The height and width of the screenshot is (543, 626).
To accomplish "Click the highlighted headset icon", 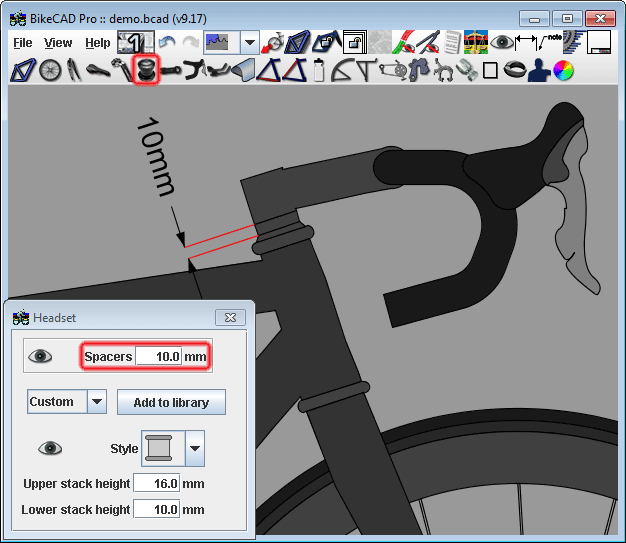I will [x=146, y=70].
